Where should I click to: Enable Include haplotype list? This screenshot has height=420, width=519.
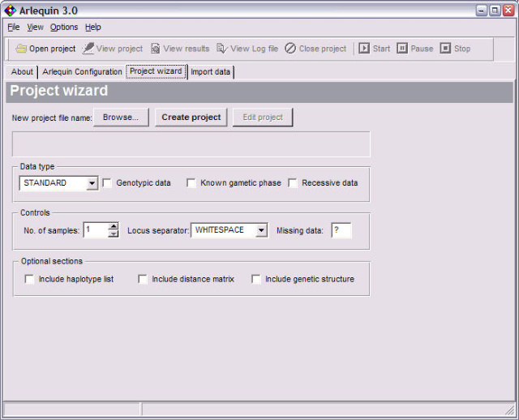pyautogui.click(x=29, y=280)
